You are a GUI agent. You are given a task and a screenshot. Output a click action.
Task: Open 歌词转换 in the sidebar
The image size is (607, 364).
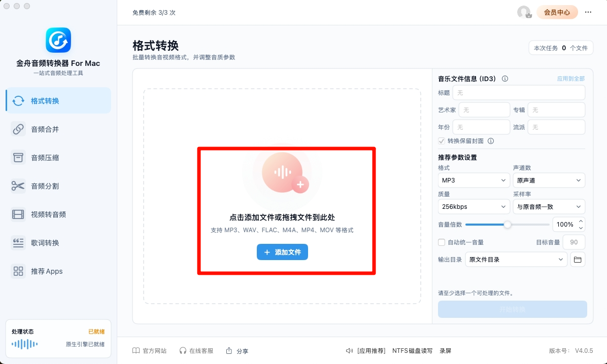pos(58,243)
